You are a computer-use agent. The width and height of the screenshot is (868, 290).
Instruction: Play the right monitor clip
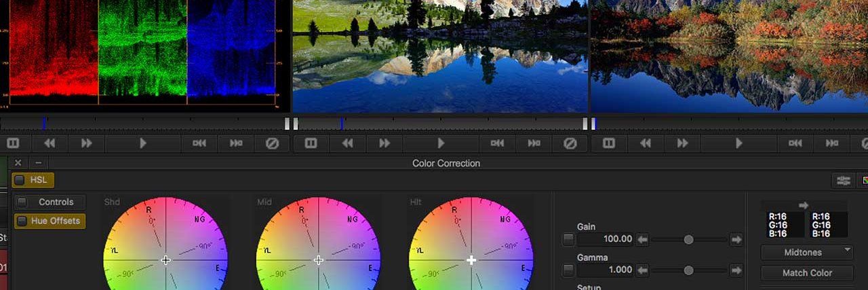[739, 143]
